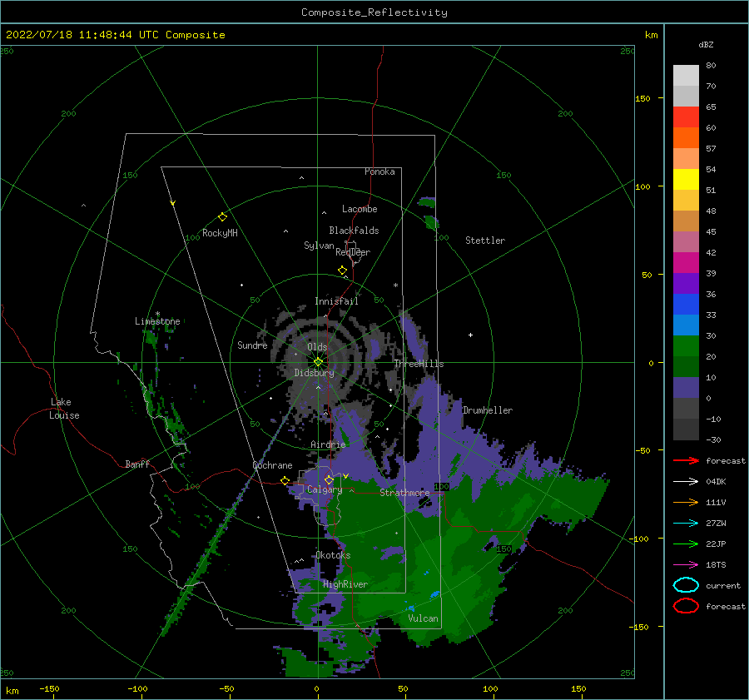Screen dimensions: 749x700
Task: Click the asterisk marker above Limestone
Action: tap(157, 315)
